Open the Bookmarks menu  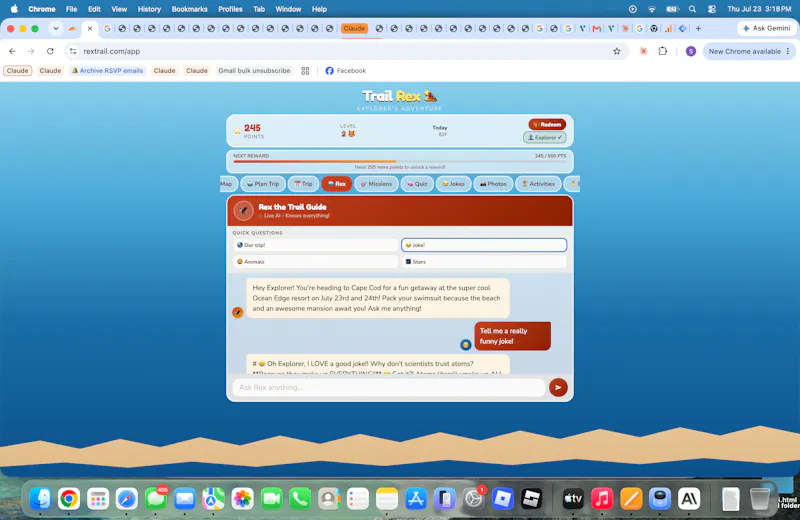(189, 9)
